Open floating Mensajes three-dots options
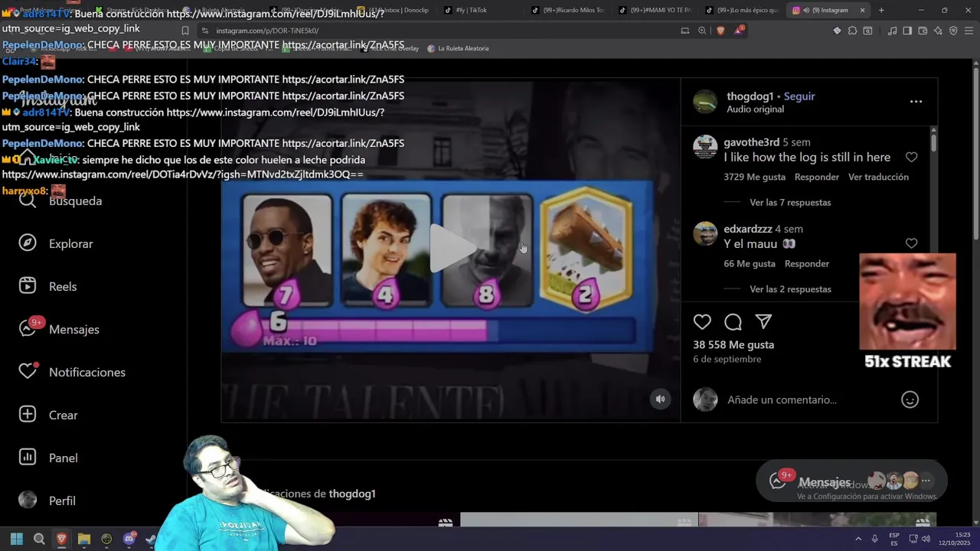Viewport: 980px width, 551px height. click(x=926, y=481)
